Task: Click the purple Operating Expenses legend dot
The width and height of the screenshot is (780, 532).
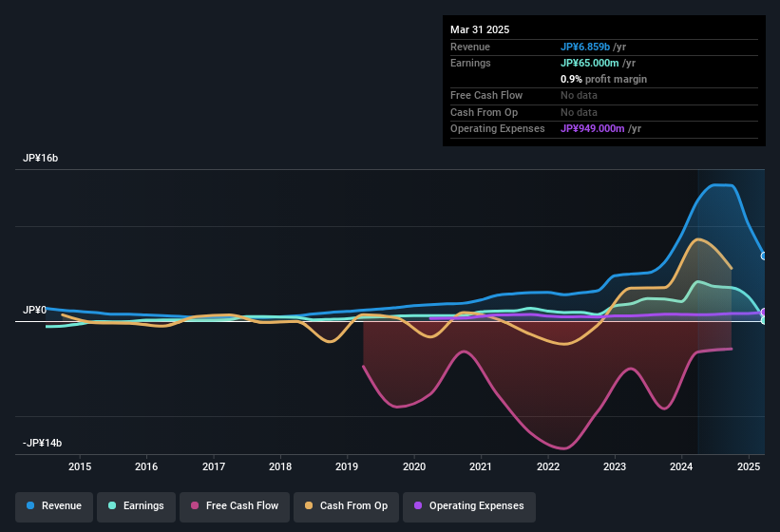Action: (418, 505)
